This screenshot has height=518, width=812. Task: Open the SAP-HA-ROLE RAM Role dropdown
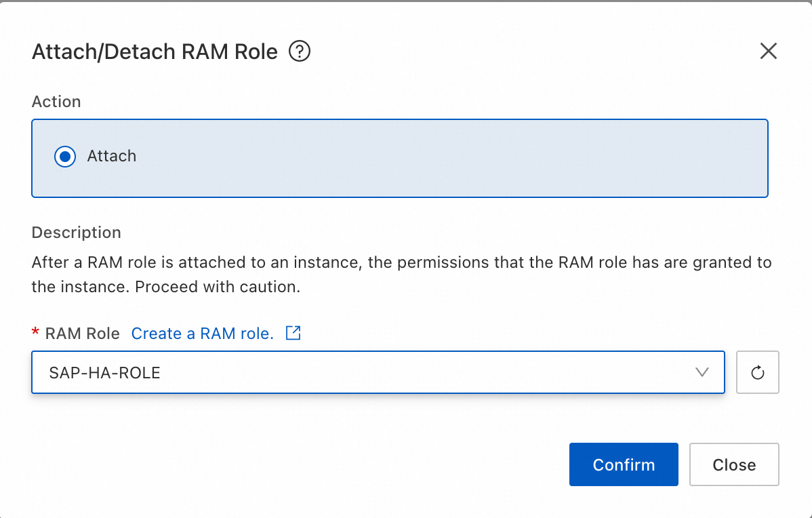pyautogui.click(x=378, y=372)
